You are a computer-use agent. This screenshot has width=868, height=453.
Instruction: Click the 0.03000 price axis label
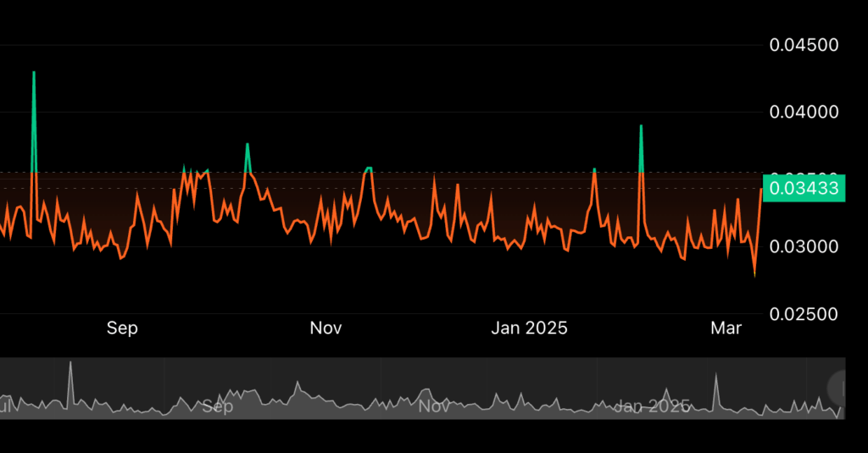click(804, 246)
